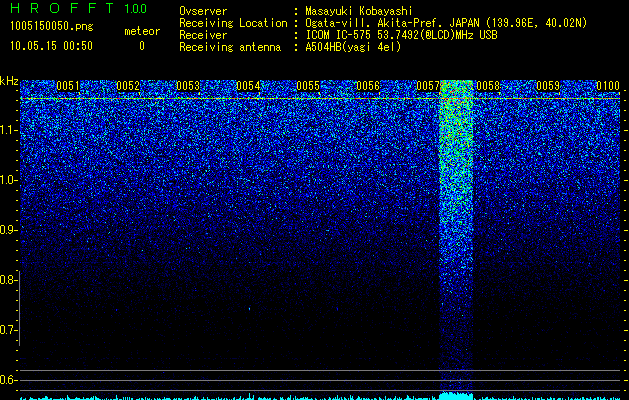629x400 pixels.
Task: Click the observer name Masayuki Kobayashi
Action: click(x=359, y=11)
